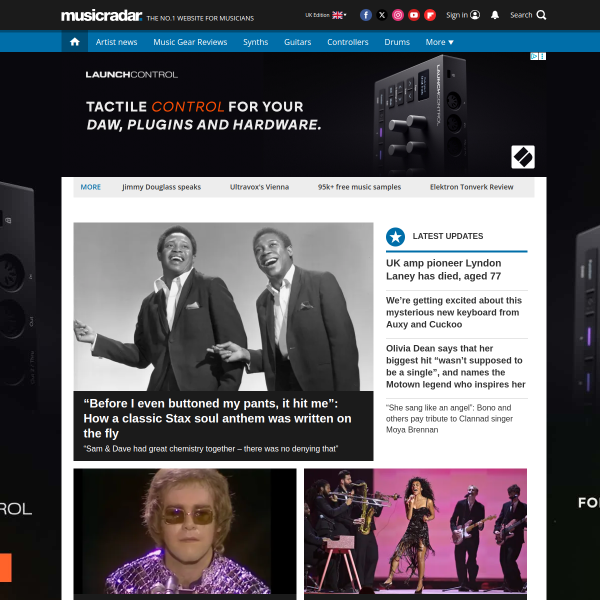Expand the More navigation dropdown
The image size is (600, 600).
439,42
